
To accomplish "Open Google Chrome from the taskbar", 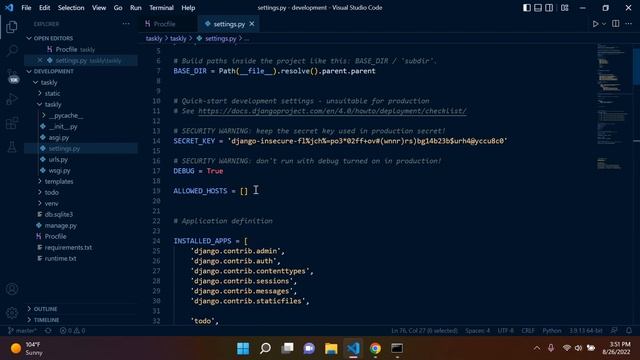I will point(375,349).
